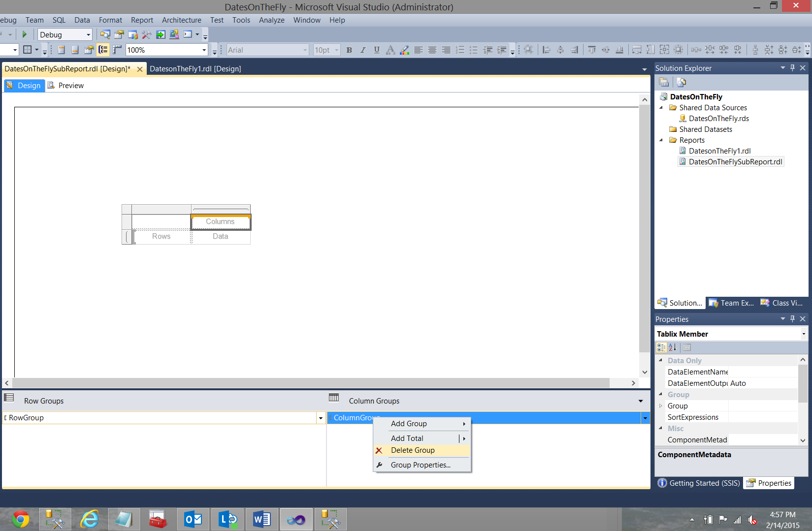Collapse the Shared Data Sources folder
The height and width of the screenshot is (531, 812).
(661, 108)
